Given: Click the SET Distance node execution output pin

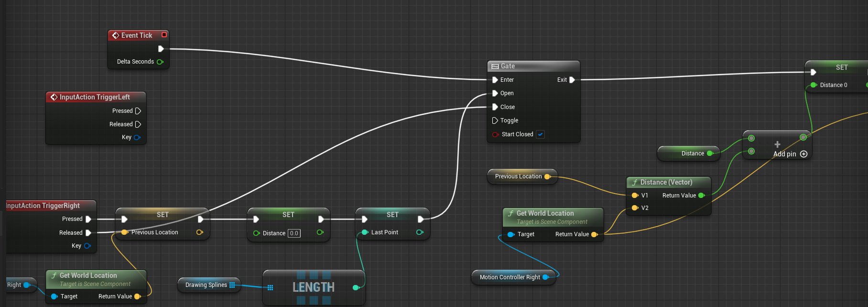Looking at the screenshot, I should pos(321,219).
